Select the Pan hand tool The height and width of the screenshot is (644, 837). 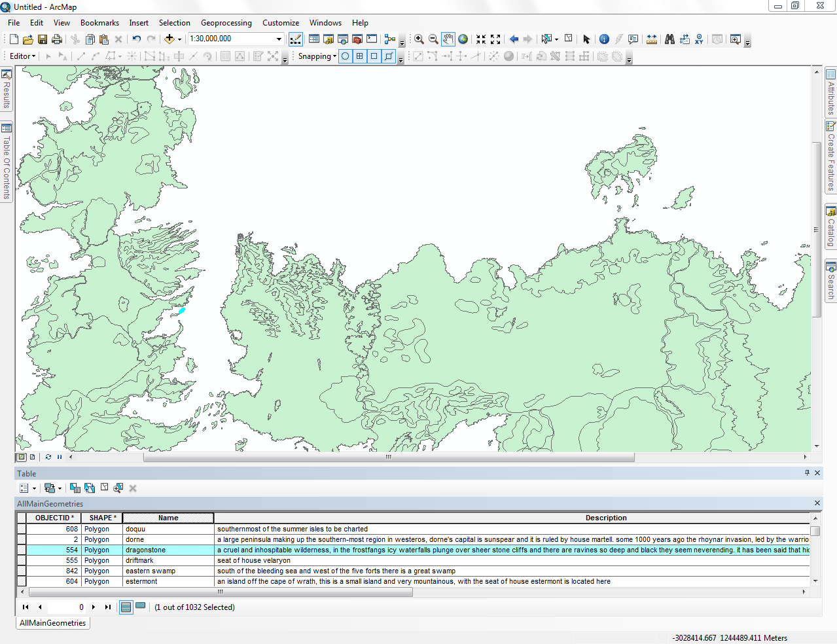(x=448, y=39)
